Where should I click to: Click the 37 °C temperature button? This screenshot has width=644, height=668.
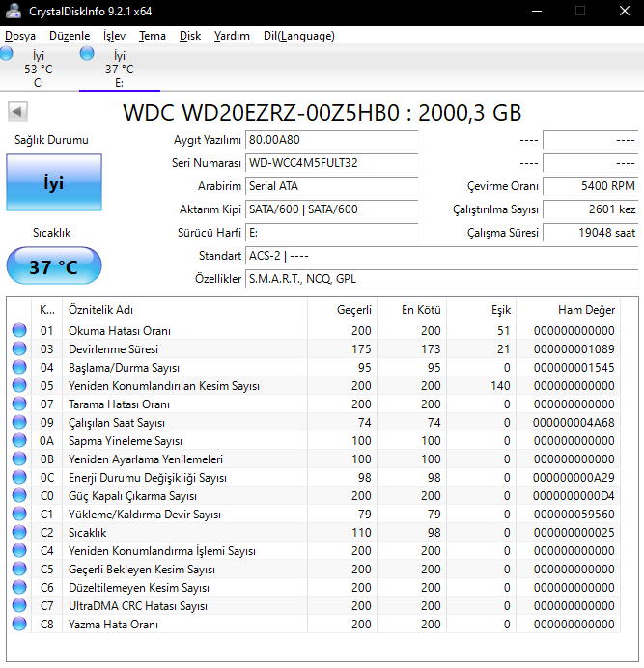click(54, 265)
